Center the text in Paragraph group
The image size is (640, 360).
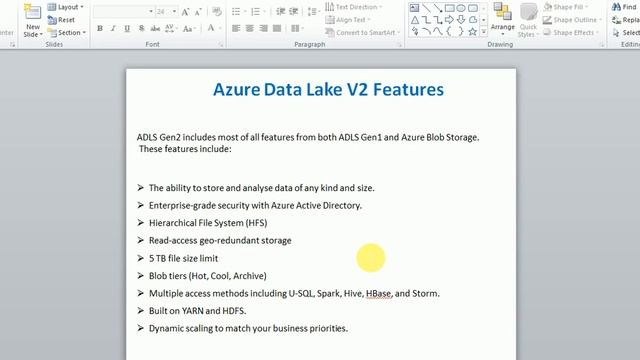tap(250, 28)
